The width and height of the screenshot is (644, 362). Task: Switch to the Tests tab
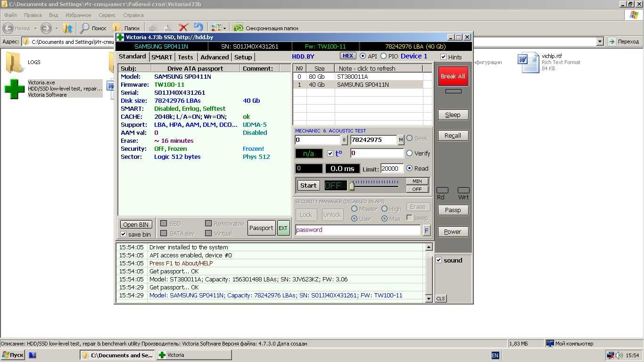point(185,57)
